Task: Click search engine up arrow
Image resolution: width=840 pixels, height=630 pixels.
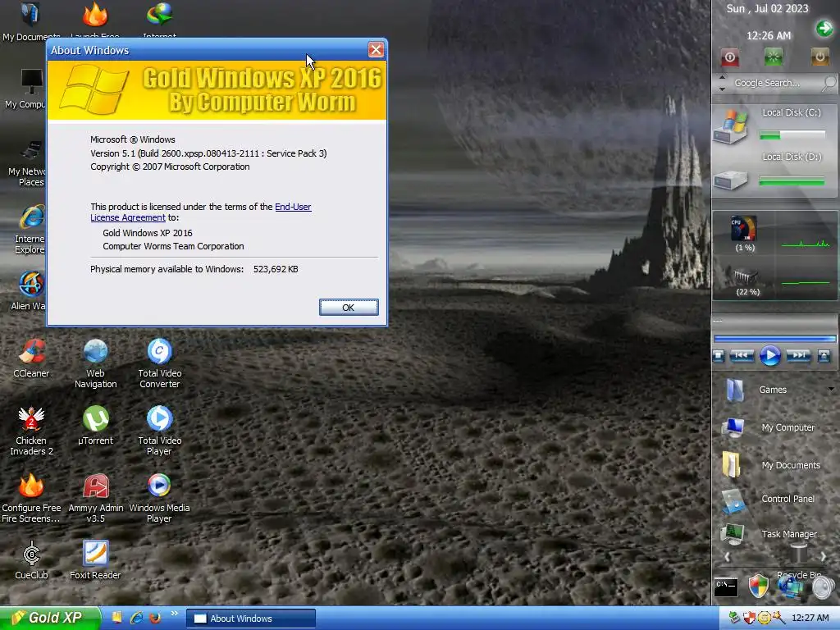Action: [x=722, y=78]
